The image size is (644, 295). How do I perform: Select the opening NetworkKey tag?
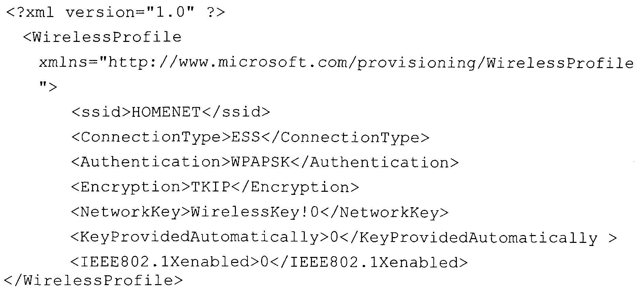(x=130, y=212)
